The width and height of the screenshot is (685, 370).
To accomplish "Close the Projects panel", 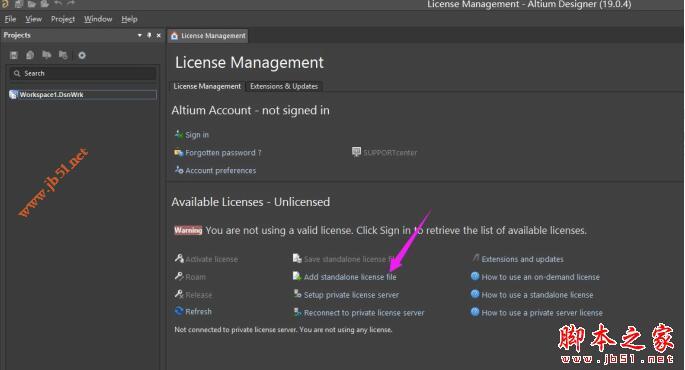I will (159, 35).
